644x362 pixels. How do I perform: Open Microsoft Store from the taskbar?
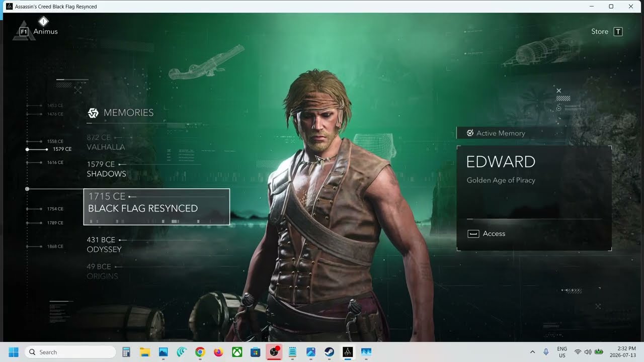(x=255, y=352)
